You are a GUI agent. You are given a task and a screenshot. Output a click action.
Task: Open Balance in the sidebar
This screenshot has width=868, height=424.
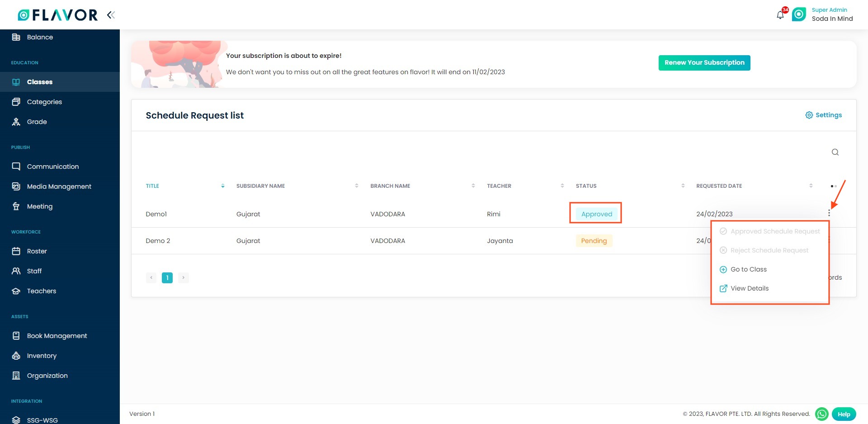pyautogui.click(x=60, y=37)
